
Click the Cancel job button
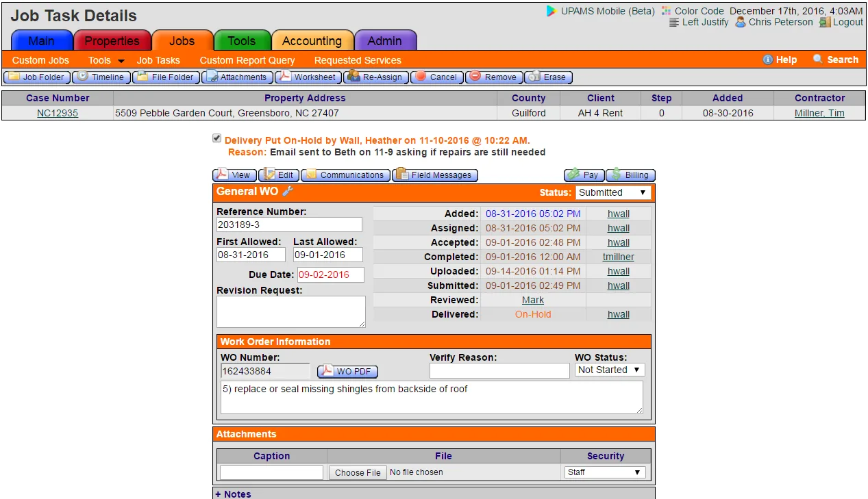coord(436,77)
